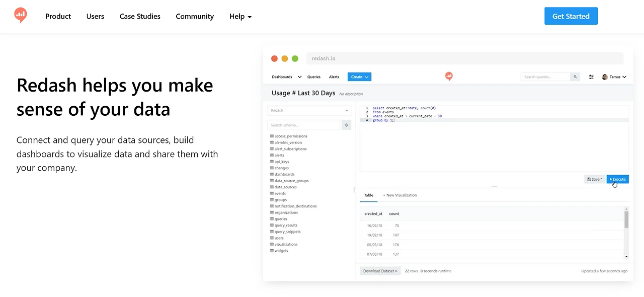Image resolution: width=644 pixels, height=297 pixels.
Task: Click the results table scrollbar down arrow
Action: point(626,256)
